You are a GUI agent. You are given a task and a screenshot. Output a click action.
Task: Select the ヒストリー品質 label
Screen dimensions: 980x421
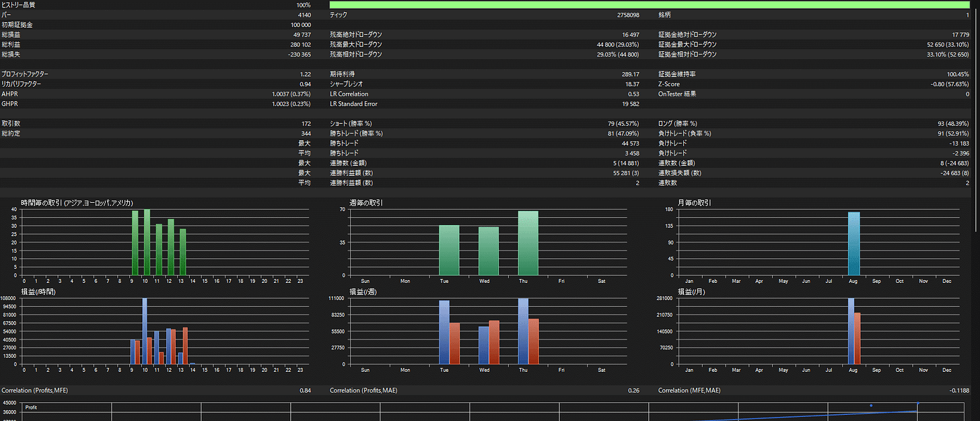click(x=18, y=5)
